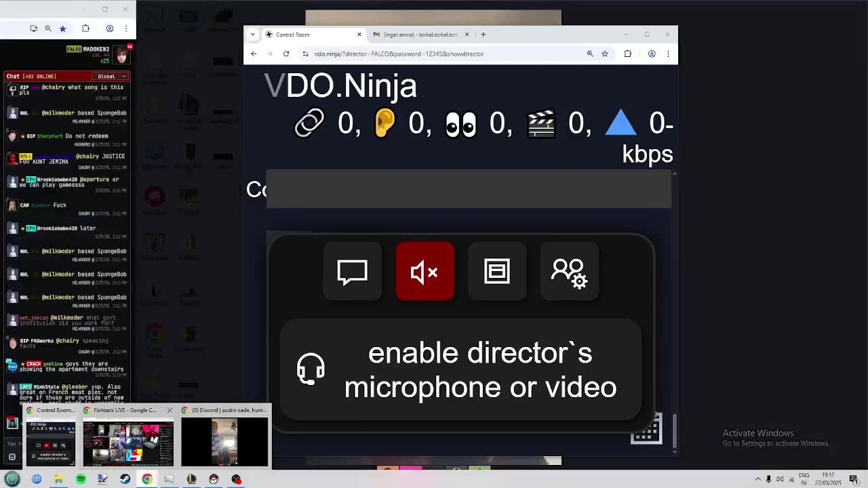Click the blue bookmark star in the left browser
The width and height of the screenshot is (868, 488).
62,28
